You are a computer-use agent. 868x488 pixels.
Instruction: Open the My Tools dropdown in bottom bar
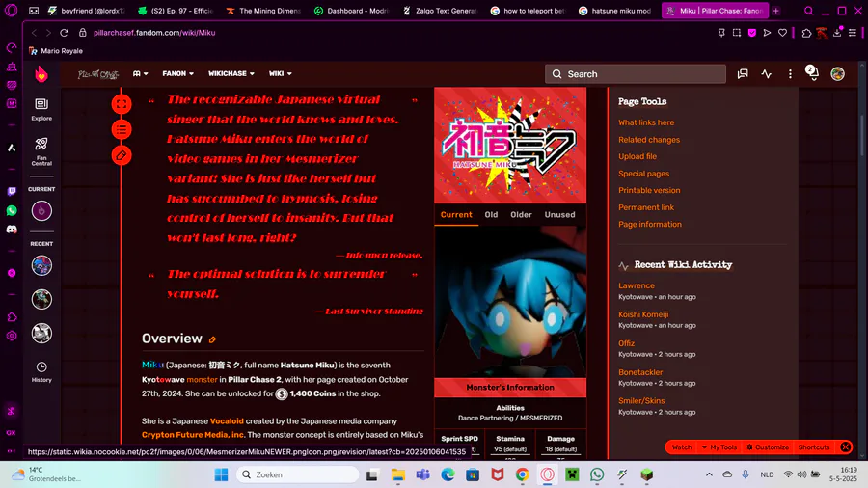click(x=719, y=447)
